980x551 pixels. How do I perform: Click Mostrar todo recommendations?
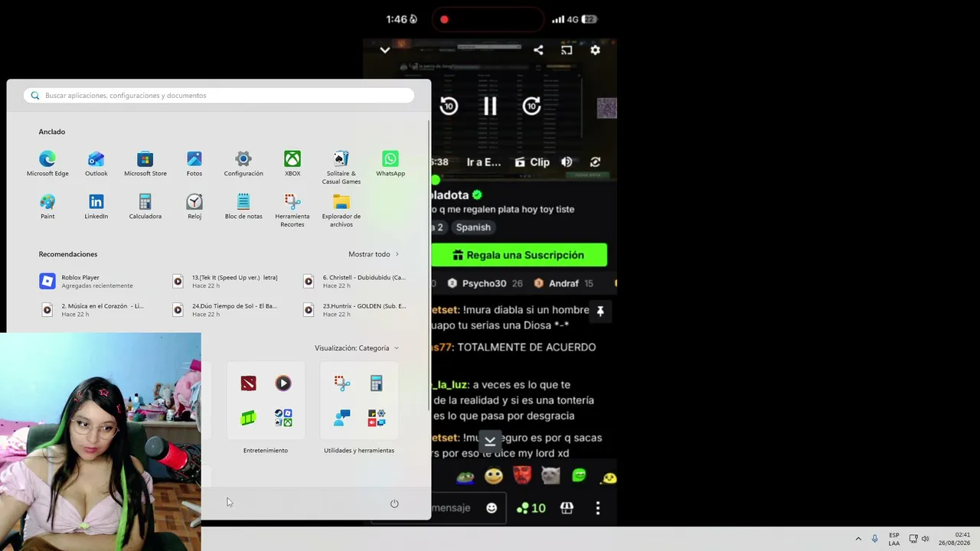click(x=374, y=254)
